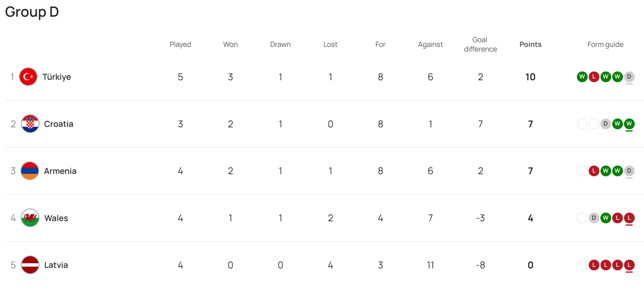Select Armenia's red loss form badge
Image resolution: width=644 pixels, height=287 pixels.
coord(594,171)
